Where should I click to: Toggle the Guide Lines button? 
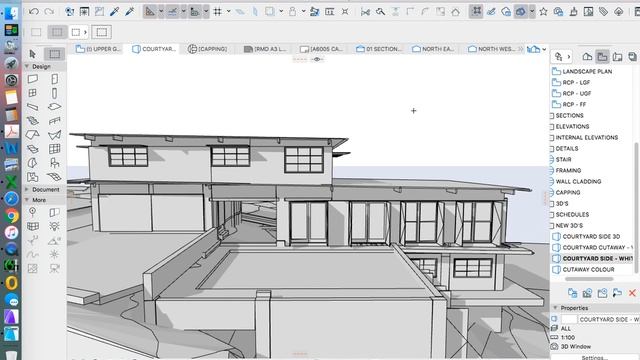click(150, 12)
